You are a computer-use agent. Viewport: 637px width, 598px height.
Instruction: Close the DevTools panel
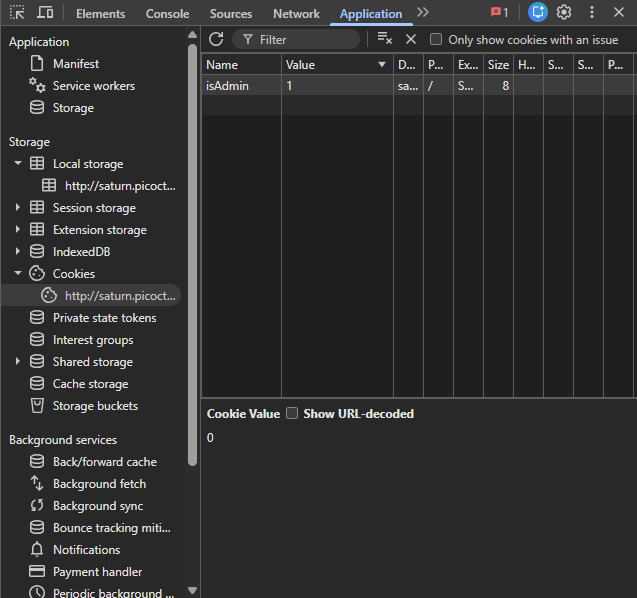tap(619, 12)
